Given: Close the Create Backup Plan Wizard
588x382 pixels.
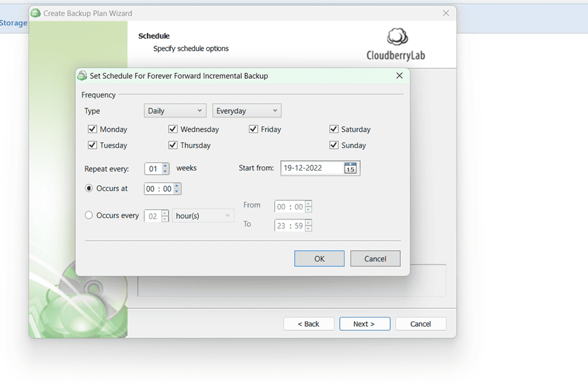Looking at the screenshot, I should pos(446,13).
